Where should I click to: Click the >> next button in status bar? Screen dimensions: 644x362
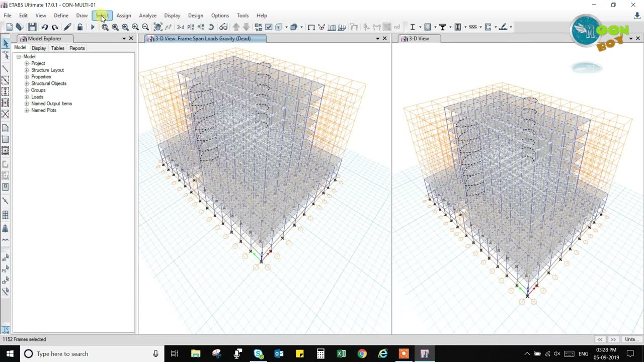point(613,339)
